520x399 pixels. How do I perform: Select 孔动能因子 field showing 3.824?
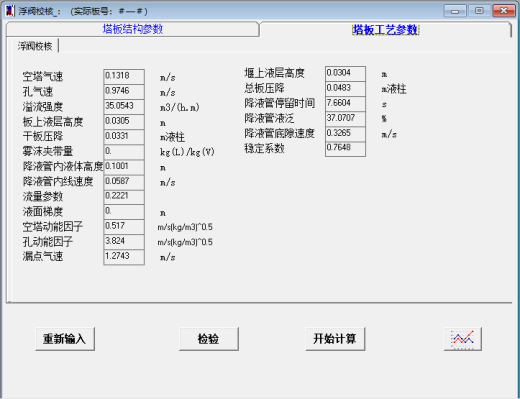click(124, 242)
